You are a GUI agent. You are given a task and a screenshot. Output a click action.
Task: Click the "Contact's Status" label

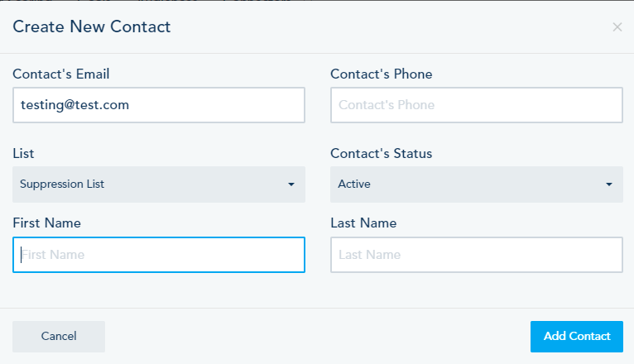[x=382, y=154]
